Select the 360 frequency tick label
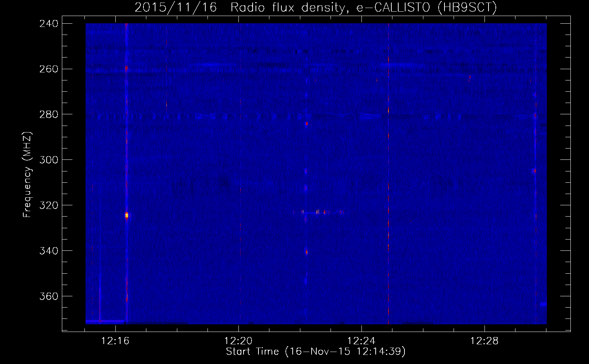The image size is (589, 364). click(x=48, y=296)
